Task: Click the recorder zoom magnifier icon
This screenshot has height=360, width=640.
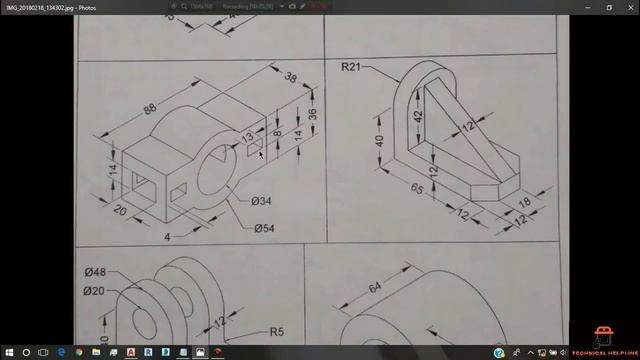Action: [184, 6]
